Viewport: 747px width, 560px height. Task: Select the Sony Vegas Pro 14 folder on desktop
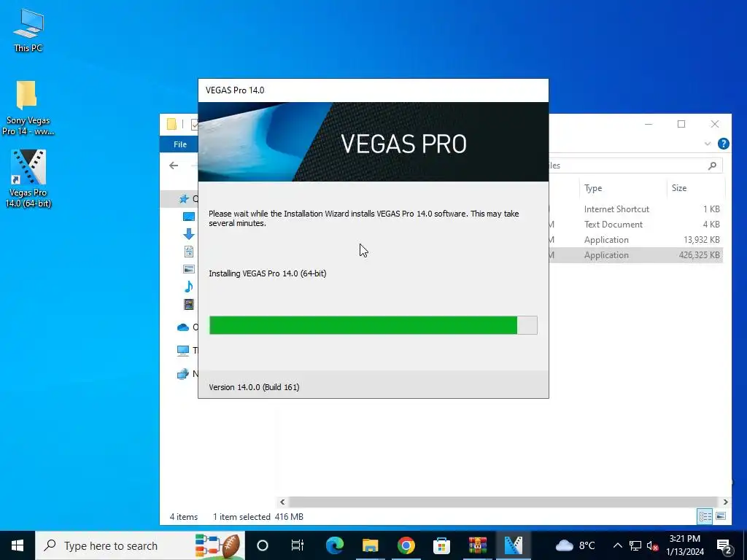(28, 108)
